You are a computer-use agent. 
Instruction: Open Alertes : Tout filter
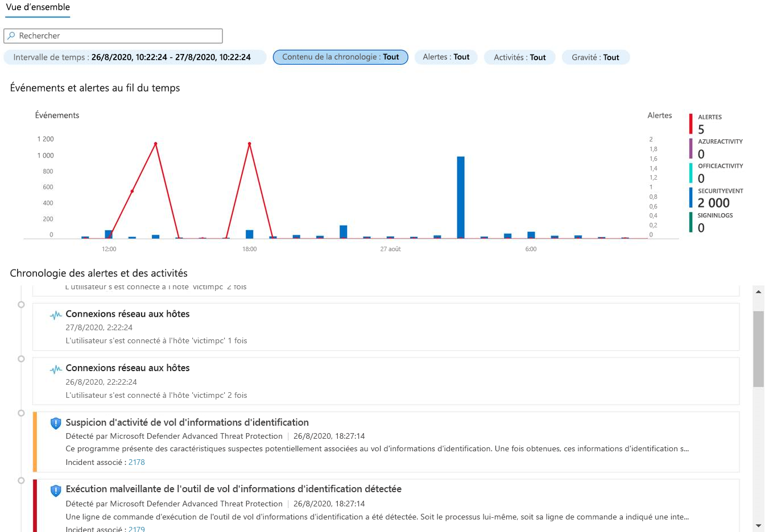446,57
